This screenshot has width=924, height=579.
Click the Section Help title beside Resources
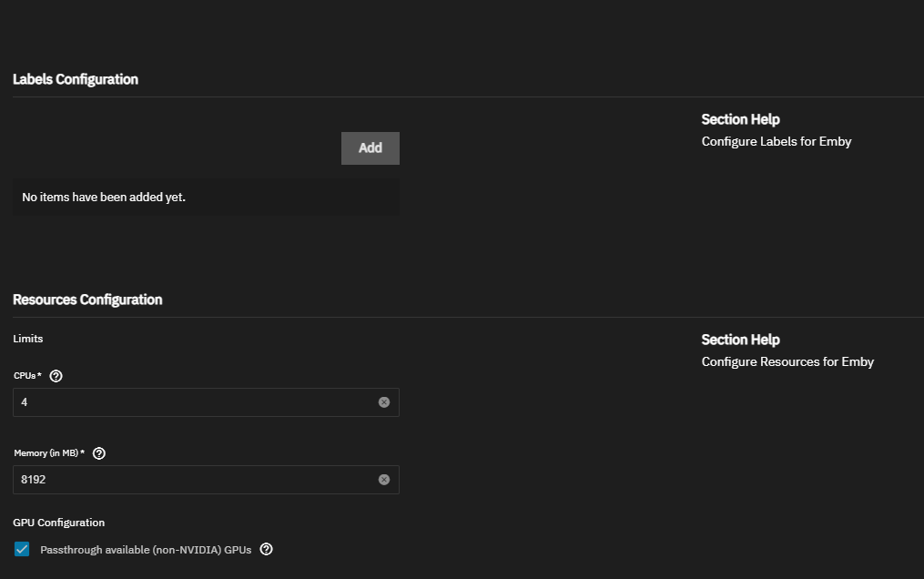pos(740,340)
